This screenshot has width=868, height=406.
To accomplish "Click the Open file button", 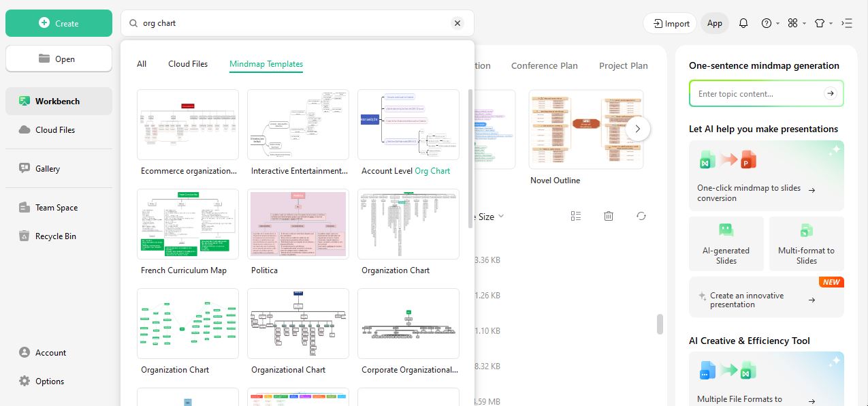I will click(59, 59).
